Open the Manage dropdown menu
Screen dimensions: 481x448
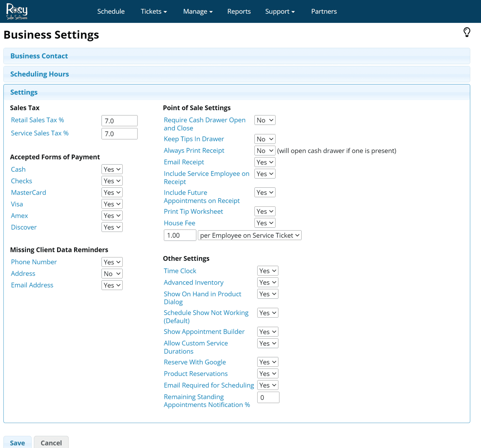198,12
